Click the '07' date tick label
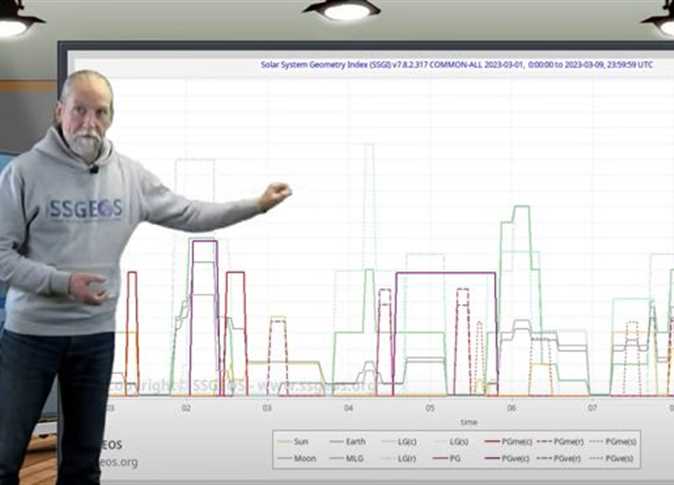 [x=592, y=408]
